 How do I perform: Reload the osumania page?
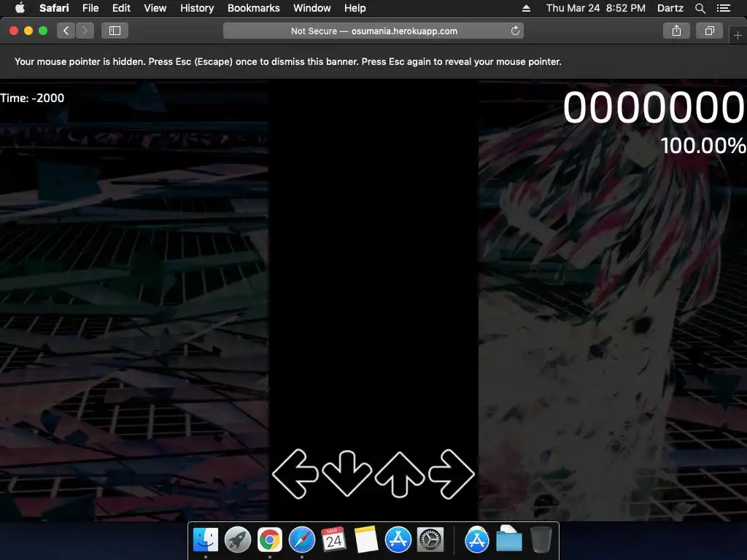click(x=515, y=31)
